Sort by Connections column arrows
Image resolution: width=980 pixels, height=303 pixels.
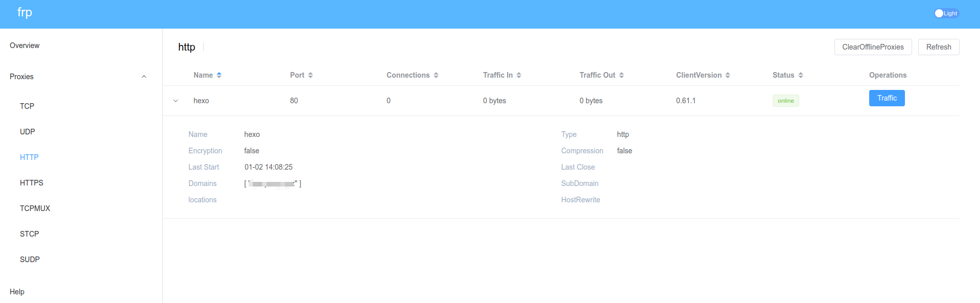[436, 75]
